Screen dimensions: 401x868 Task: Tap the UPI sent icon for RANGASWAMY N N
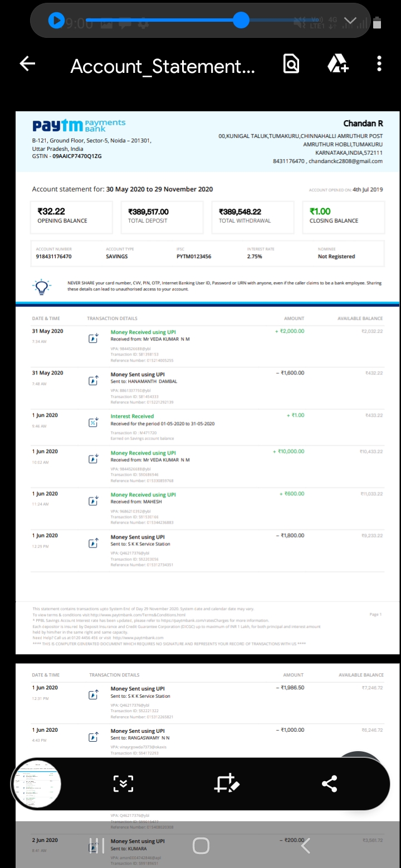click(x=94, y=737)
